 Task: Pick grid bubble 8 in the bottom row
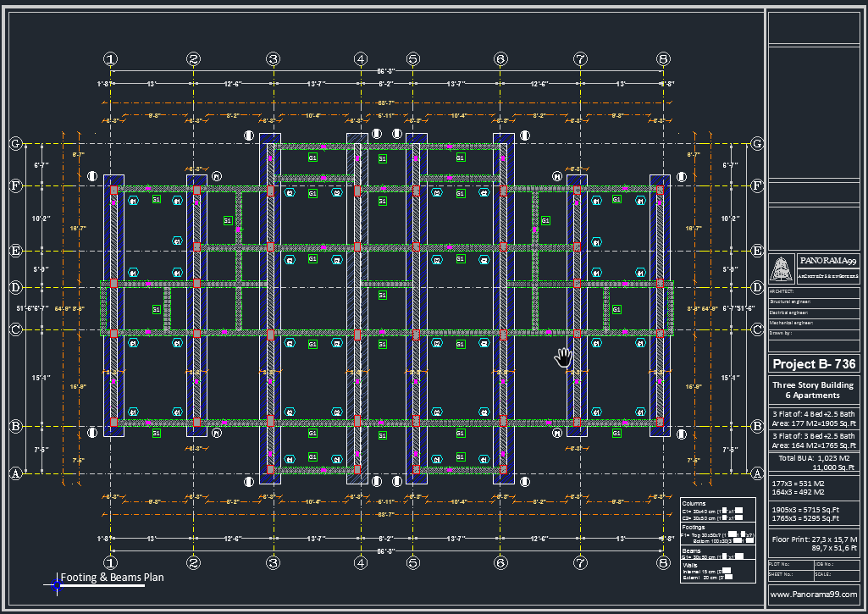click(663, 563)
